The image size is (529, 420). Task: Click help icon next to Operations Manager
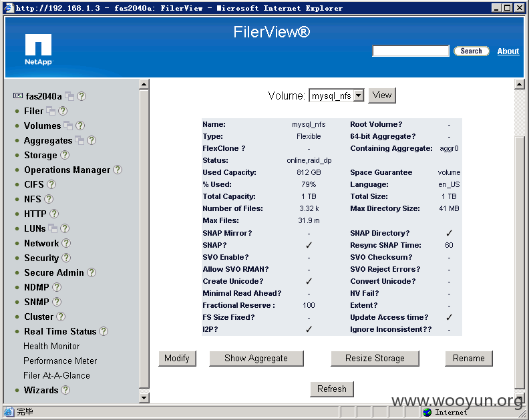[118, 170]
